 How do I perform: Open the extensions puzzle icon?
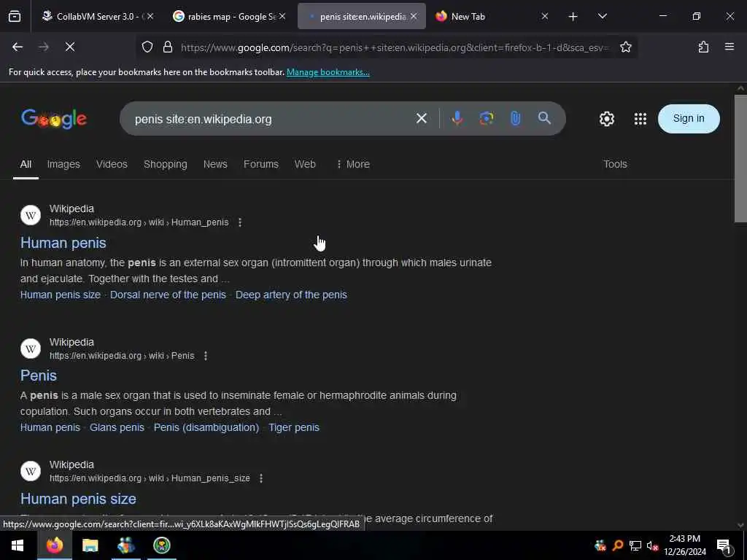point(703,47)
